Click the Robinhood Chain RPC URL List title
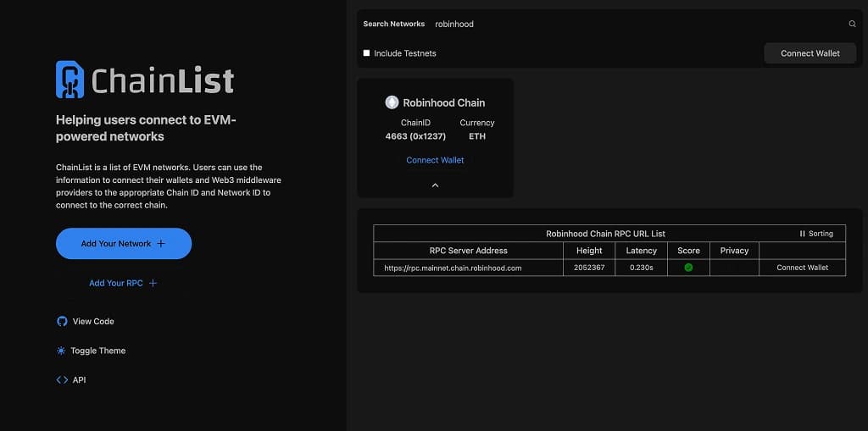 click(x=605, y=234)
